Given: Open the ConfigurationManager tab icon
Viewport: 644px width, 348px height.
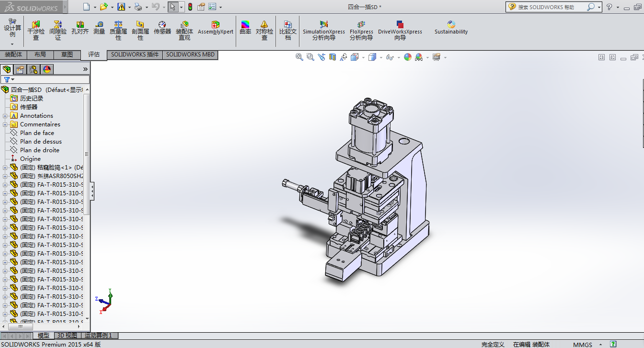Looking at the screenshot, I should tap(34, 69).
